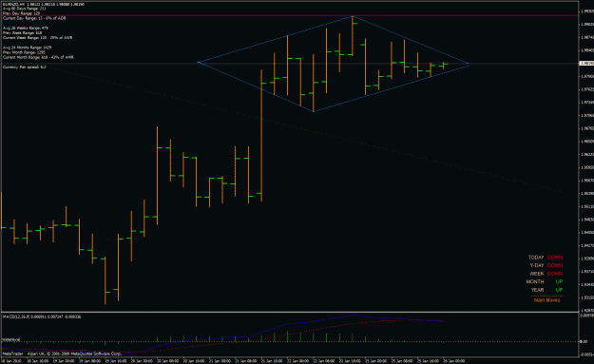Image resolution: width=594 pixels, height=364 pixels.
Task: Click the Currency Pair spread label
Action: click(25, 67)
